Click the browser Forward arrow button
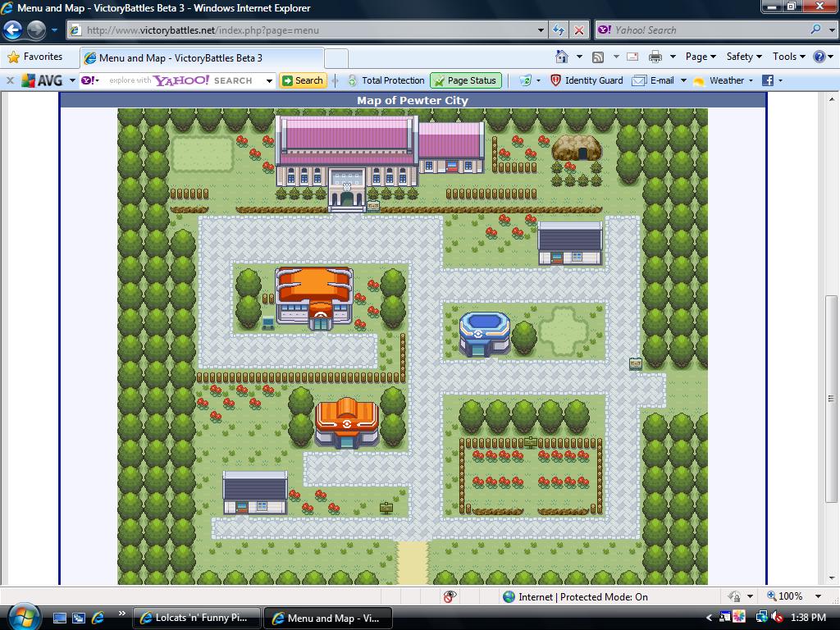This screenshot has height=630, width=840. coord(36,30)
